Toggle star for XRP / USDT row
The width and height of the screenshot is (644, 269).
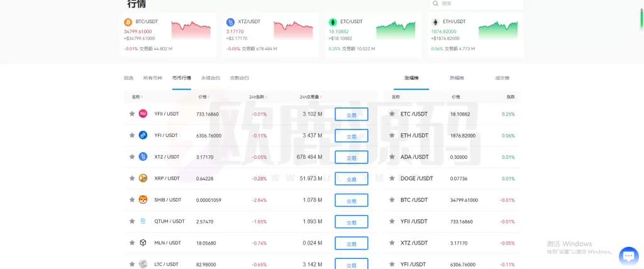click(132, 178)
